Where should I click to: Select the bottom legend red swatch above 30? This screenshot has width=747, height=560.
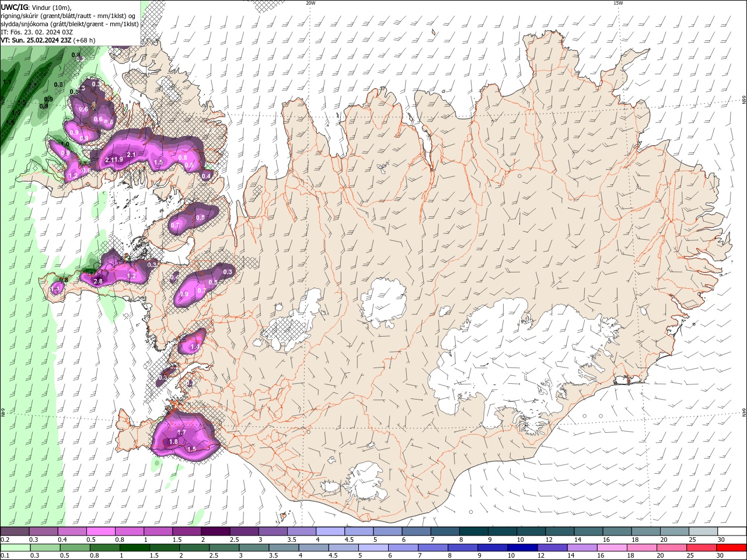coord(731,548)
